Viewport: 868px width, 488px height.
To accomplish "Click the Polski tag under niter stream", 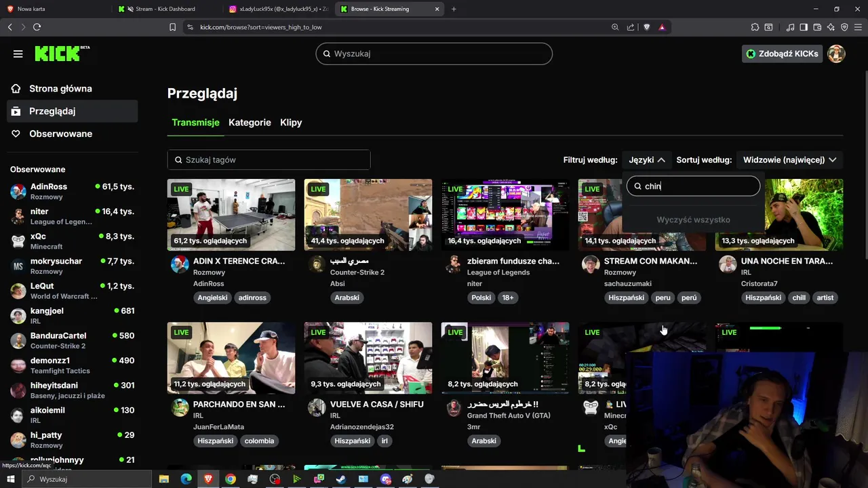I will coord(481,298).
